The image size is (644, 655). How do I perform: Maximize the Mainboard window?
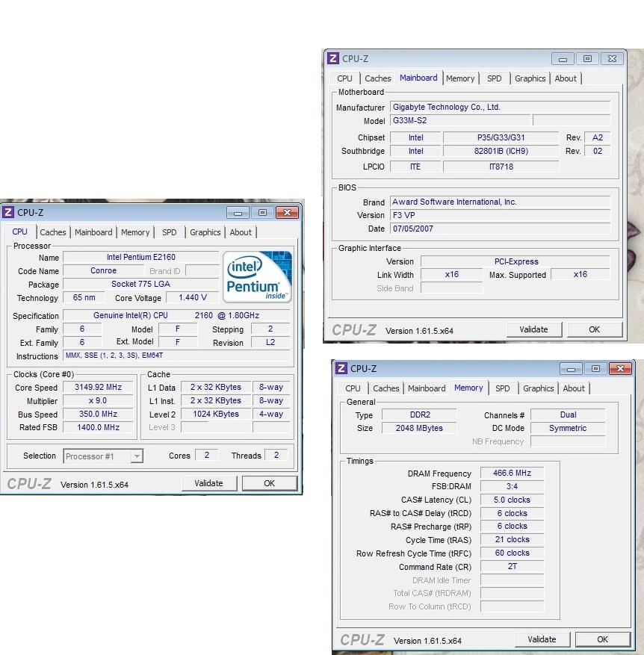(587, 59)
